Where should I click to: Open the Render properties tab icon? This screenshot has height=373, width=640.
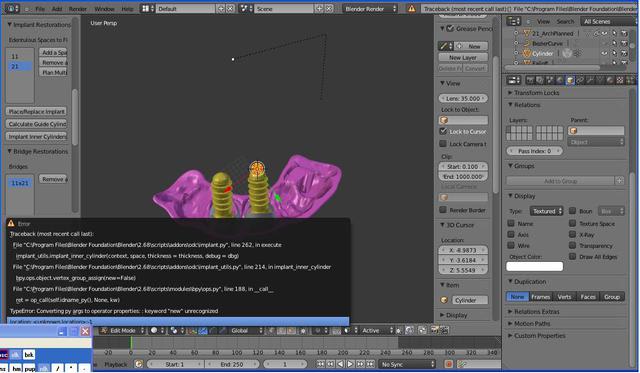coord(530,80)
